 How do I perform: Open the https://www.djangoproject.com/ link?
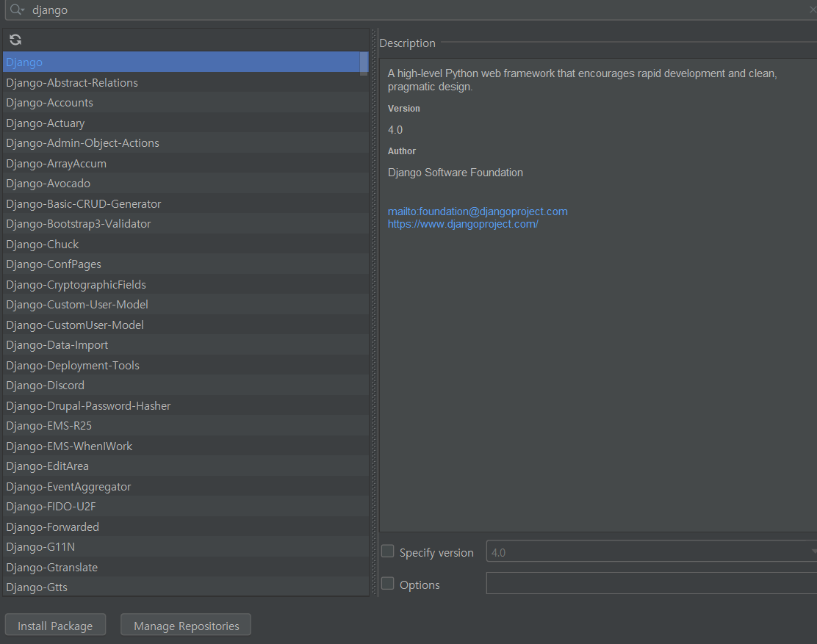click(x=463, y=224)
